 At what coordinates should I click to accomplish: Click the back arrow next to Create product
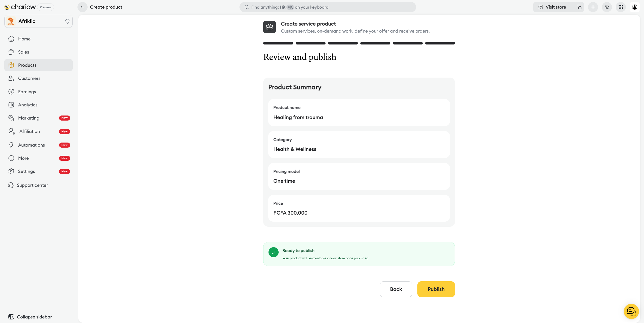tap(82, 7)
